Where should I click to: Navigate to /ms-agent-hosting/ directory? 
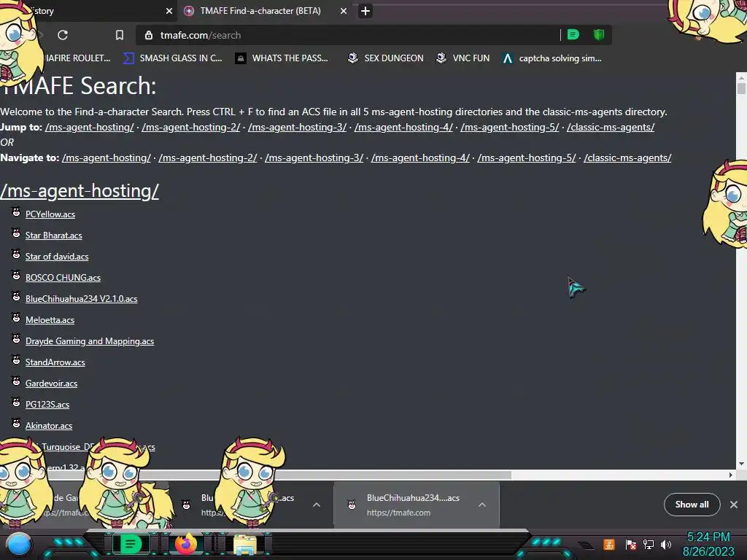(x=107, y=157)
